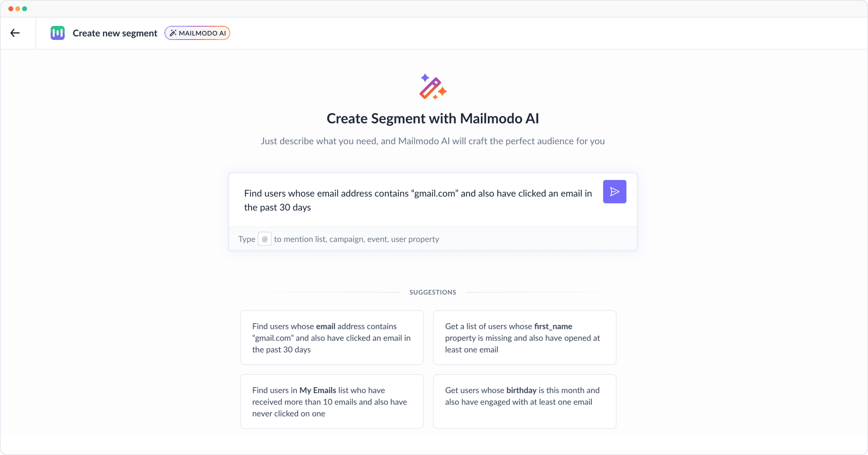The width and height of the screenshot is (868, 455).
Task: Click the magic wand icon in the Mailmodo AI badge
Action: pyautogui.click(x=173, y=33)
